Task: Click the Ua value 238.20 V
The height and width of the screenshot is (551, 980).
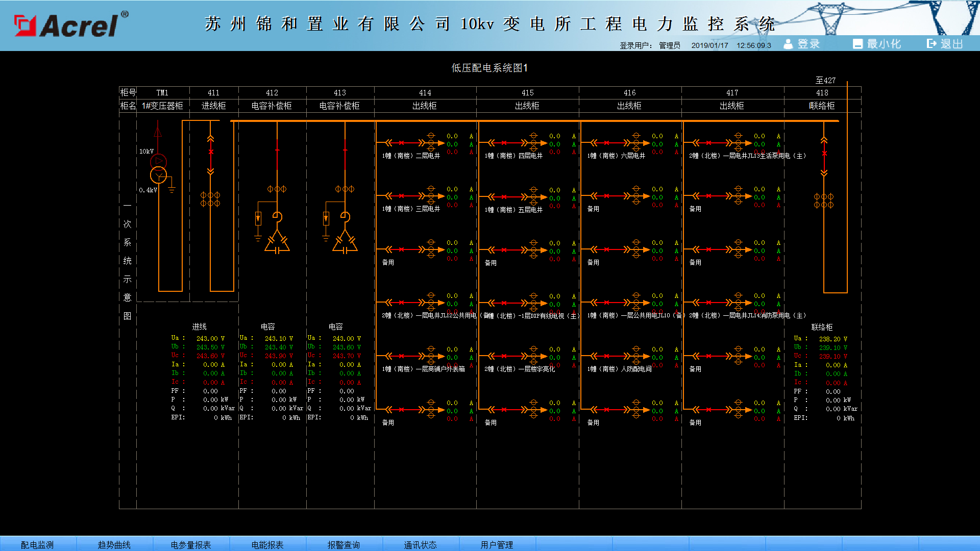Action: click(833, 339)
